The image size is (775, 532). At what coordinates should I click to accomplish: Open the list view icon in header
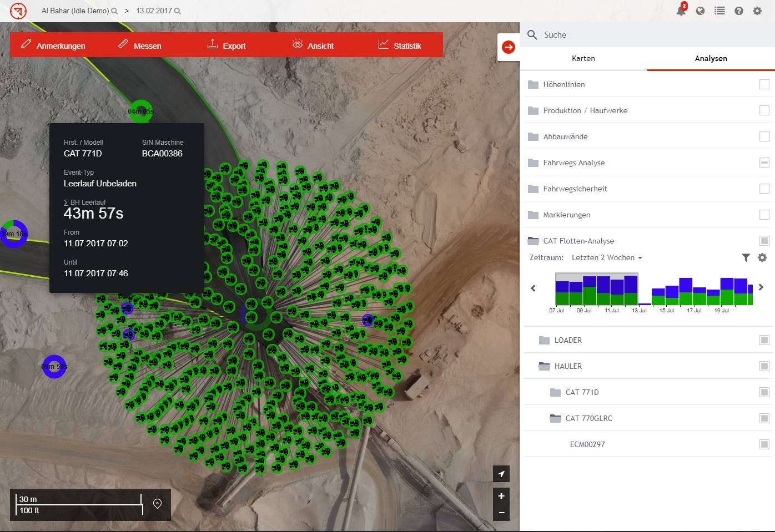click(719, 11)
